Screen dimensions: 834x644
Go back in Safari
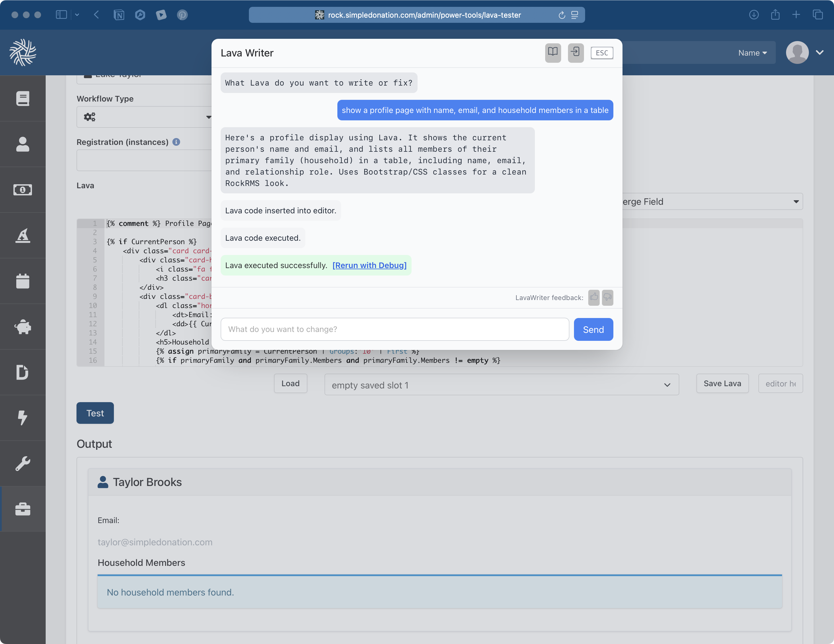(x=96, y=15)
